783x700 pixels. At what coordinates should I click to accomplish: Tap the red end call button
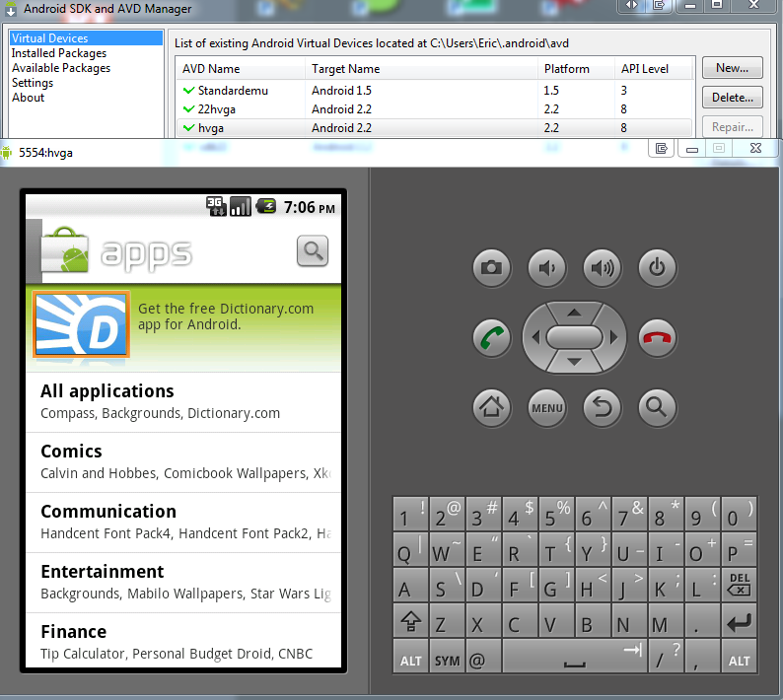pyautogui.click(x=657, y=338)
